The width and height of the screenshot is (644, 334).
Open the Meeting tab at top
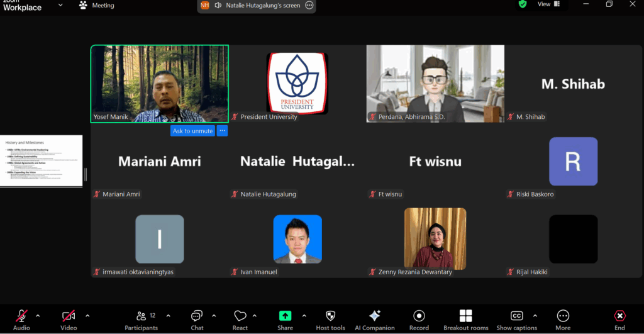point(97,5)
